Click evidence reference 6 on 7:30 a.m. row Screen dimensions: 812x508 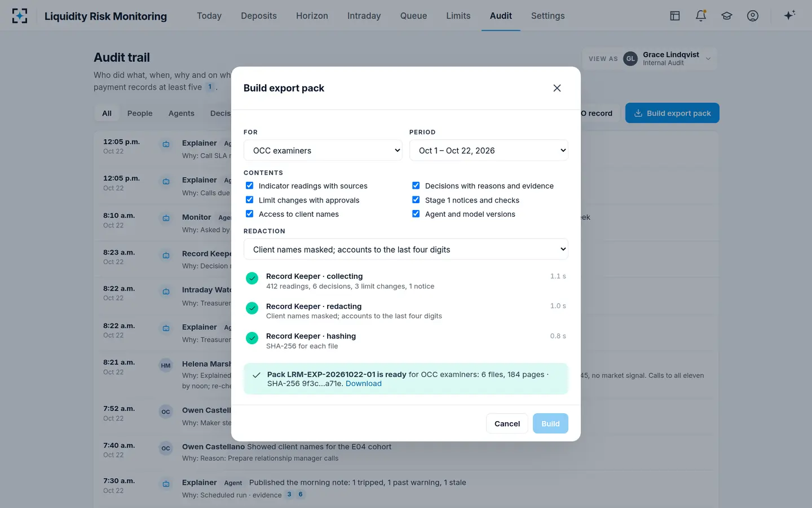point(301,494)
